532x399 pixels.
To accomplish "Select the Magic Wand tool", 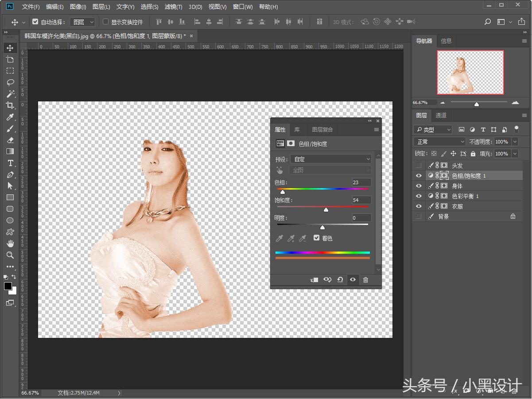I will 10,94.
